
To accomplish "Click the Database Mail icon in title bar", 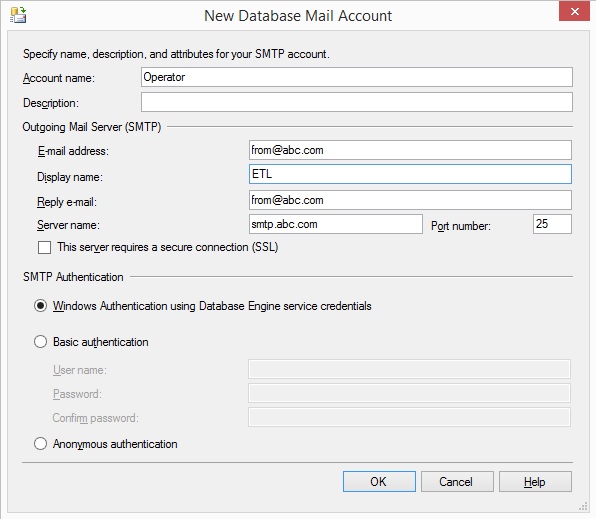I will [x=18, y=15].
